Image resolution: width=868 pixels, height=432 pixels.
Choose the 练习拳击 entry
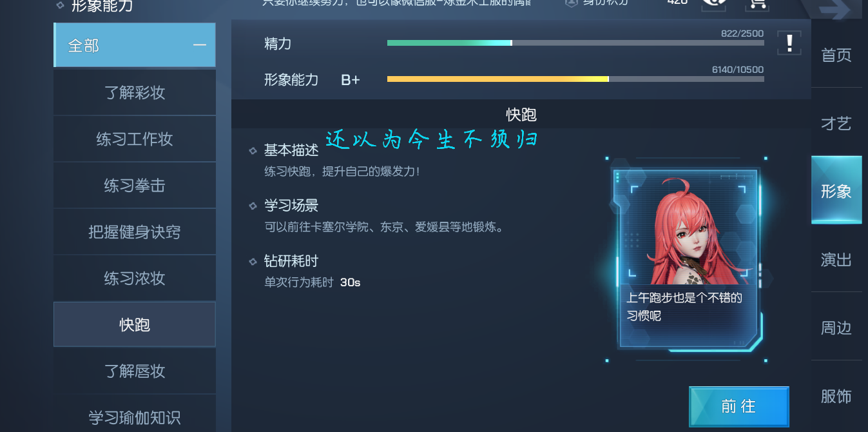point(135,186)
